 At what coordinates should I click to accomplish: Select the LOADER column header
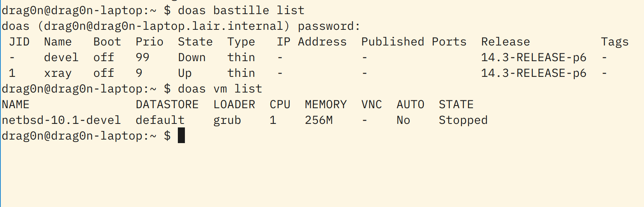234,105
